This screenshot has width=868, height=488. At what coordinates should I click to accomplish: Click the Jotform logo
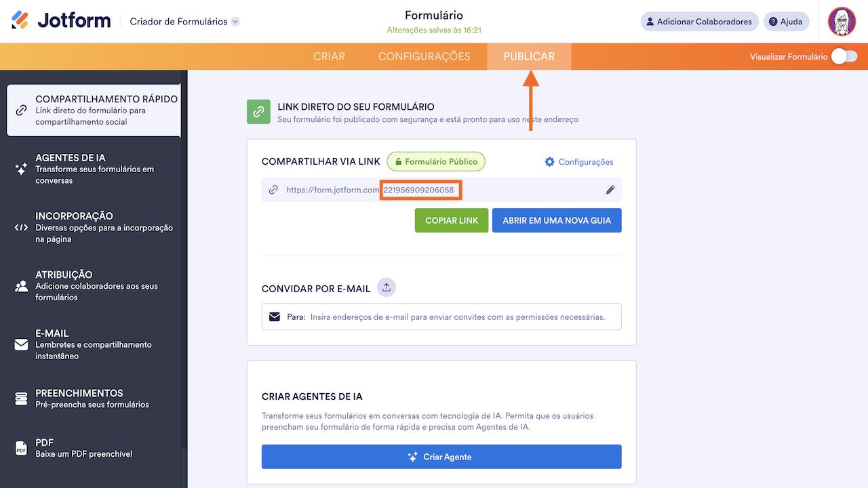coord(60,20)
